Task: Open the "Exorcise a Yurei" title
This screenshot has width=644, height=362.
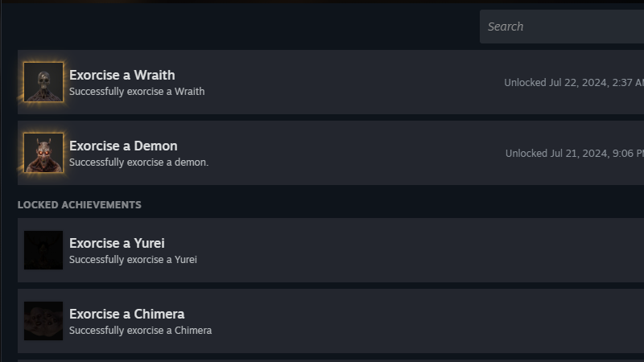Action: click(x=117, y=243)
